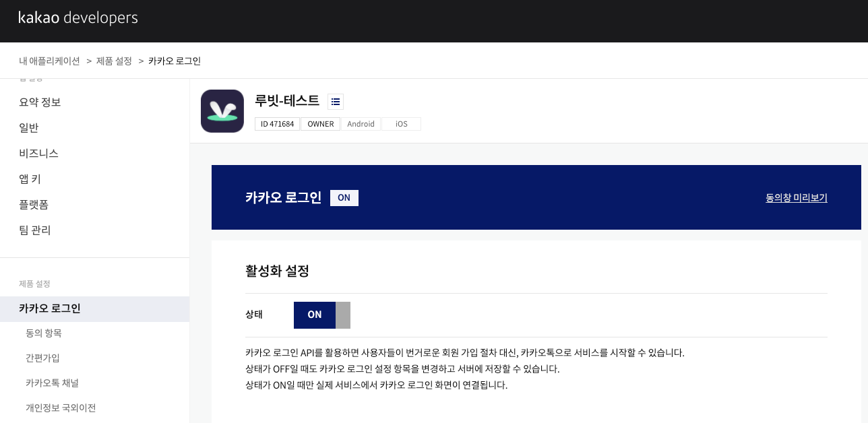Open 카카오톡 채널 submenu

click(x=52, y=383)
